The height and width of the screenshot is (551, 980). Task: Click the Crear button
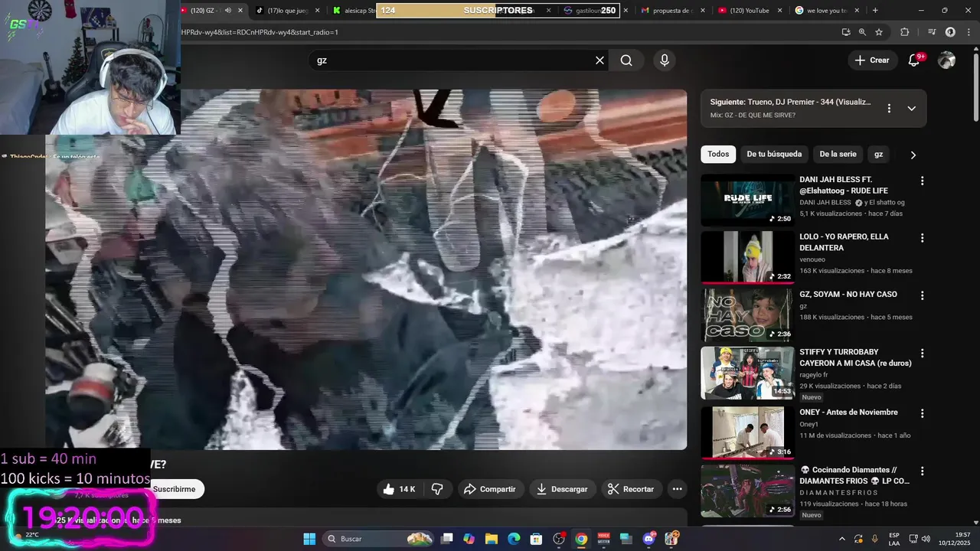tap(872, 60)
